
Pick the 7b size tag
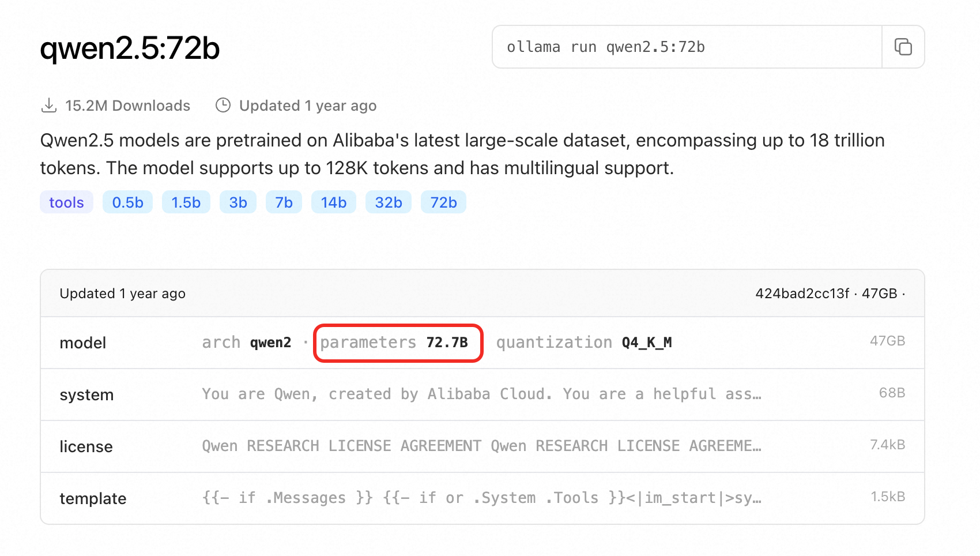tap(284, 202)
